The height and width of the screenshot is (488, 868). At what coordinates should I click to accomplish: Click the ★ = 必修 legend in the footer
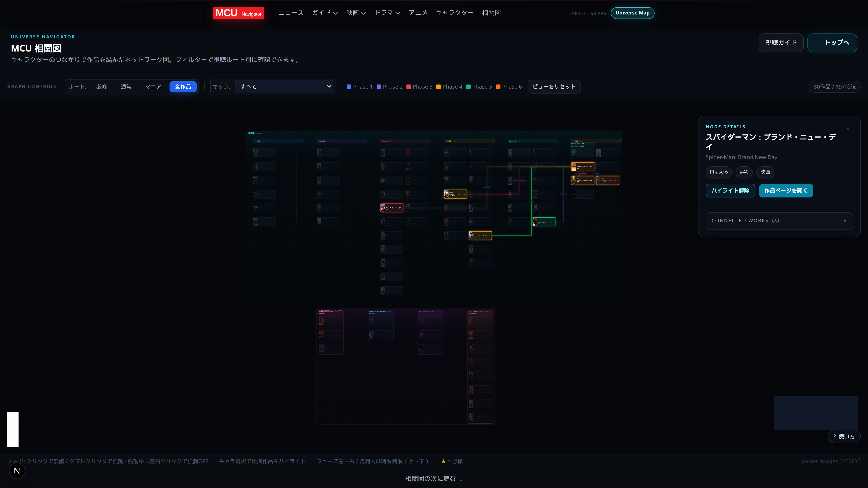(x=452, y=461)
